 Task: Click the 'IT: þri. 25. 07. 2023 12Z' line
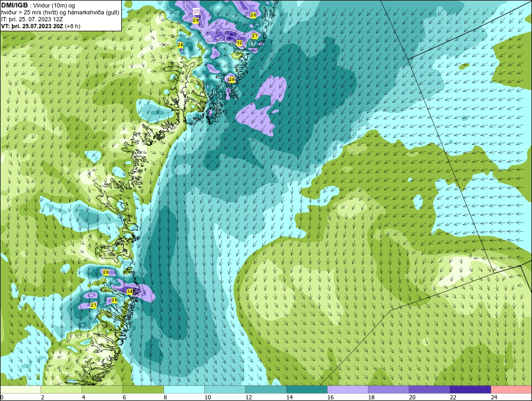point(32,19)
